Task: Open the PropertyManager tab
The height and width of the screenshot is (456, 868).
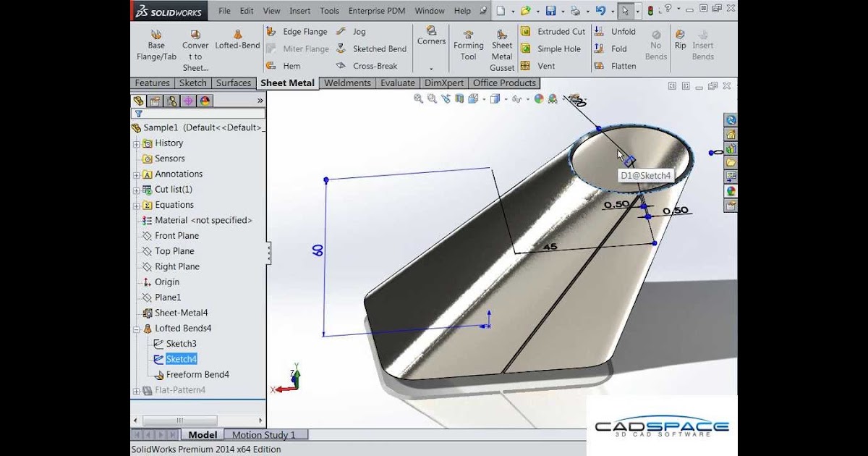Action: tap(155, 101)
